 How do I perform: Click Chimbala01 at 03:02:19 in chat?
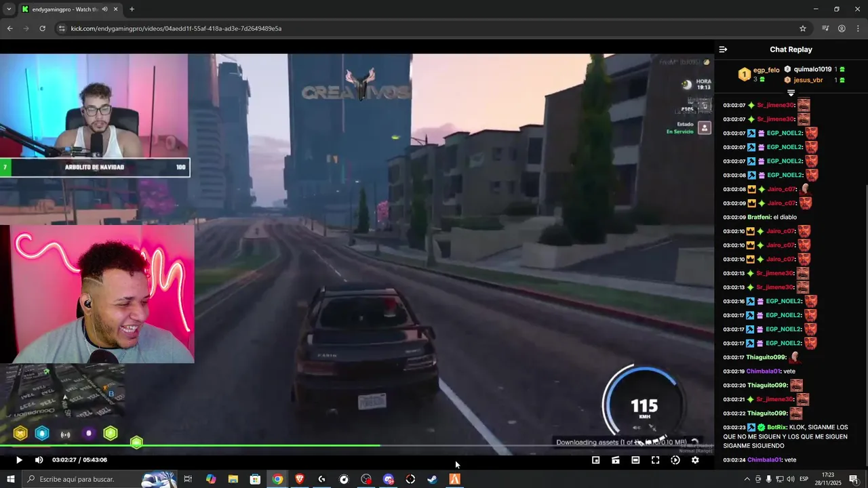[763, 371]
